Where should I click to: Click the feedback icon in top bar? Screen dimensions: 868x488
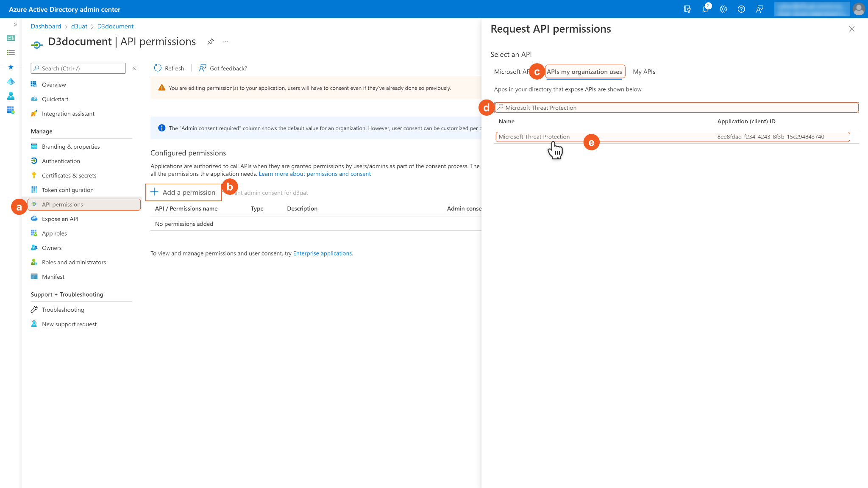coord(759,9)
